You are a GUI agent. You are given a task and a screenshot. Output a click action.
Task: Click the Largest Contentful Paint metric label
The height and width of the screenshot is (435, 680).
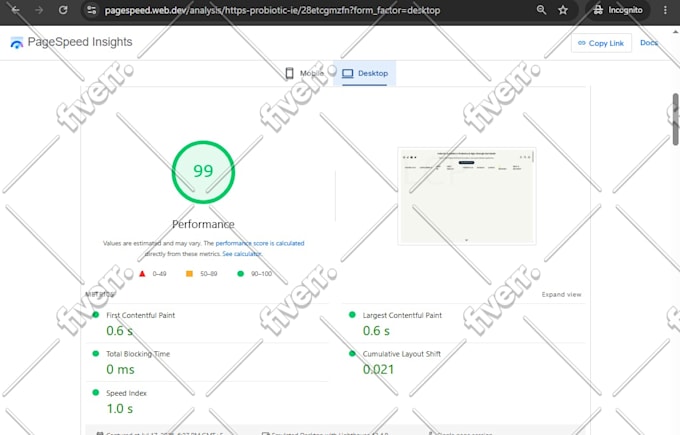click(x=402, y=315)
